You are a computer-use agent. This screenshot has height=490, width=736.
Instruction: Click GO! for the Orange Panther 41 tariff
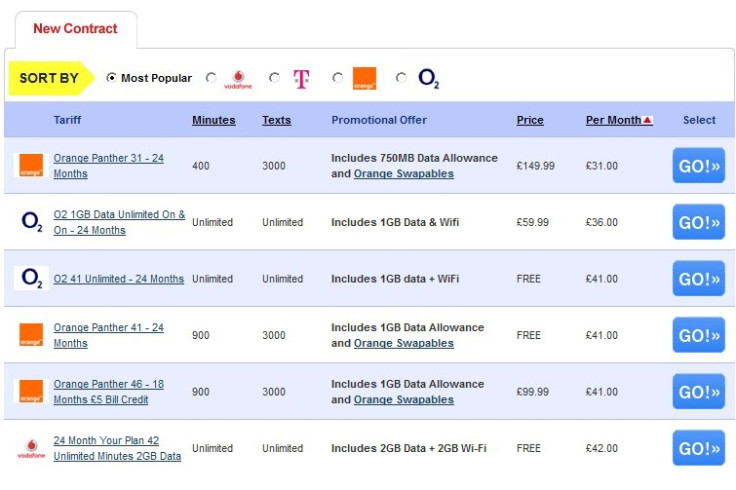tap(698, 335)
